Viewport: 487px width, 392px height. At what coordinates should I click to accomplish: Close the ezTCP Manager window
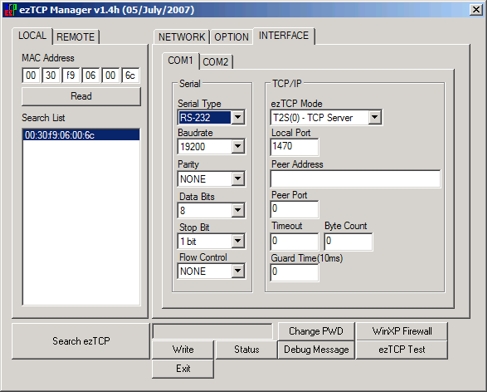(x=476, y=9)
